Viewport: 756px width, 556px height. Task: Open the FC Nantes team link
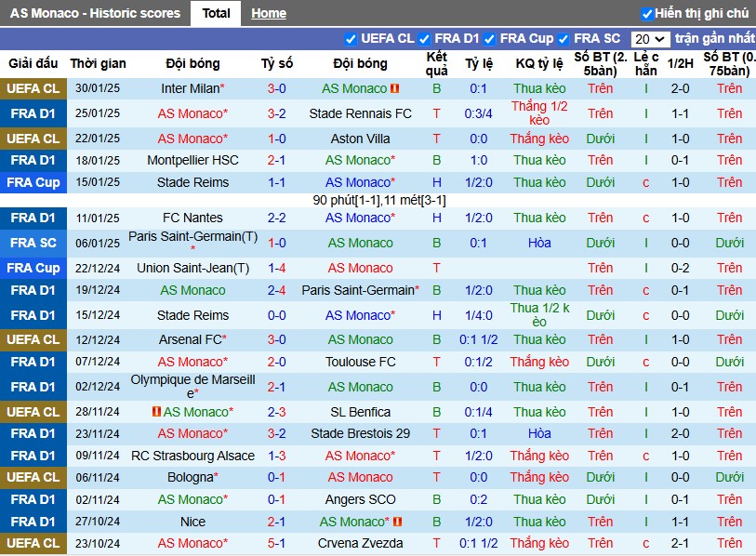point(192,218)
